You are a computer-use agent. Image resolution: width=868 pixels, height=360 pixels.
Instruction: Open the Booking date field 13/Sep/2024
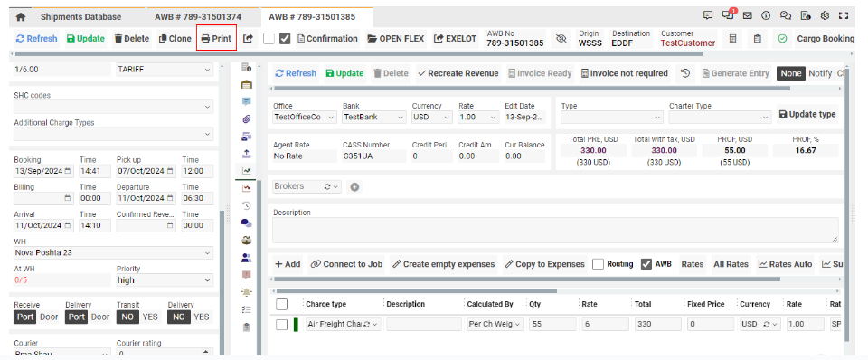(43, 171)
